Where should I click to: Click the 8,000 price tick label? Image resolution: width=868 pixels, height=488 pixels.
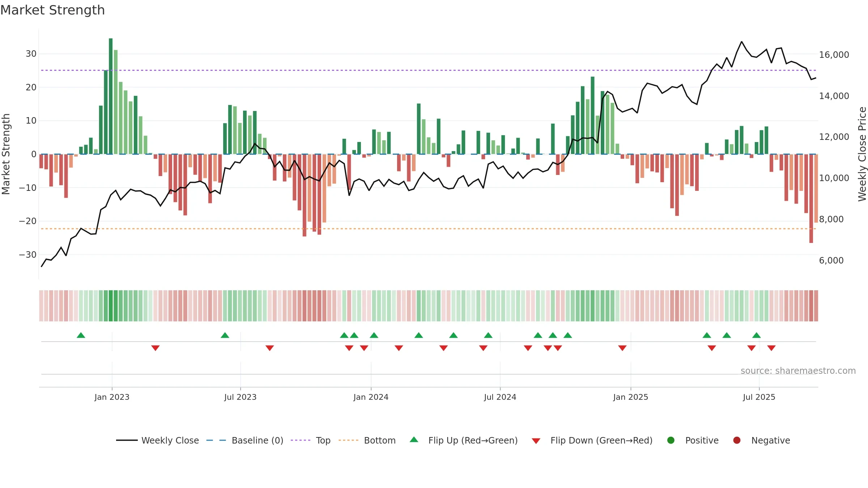click(x=831, y=219)
